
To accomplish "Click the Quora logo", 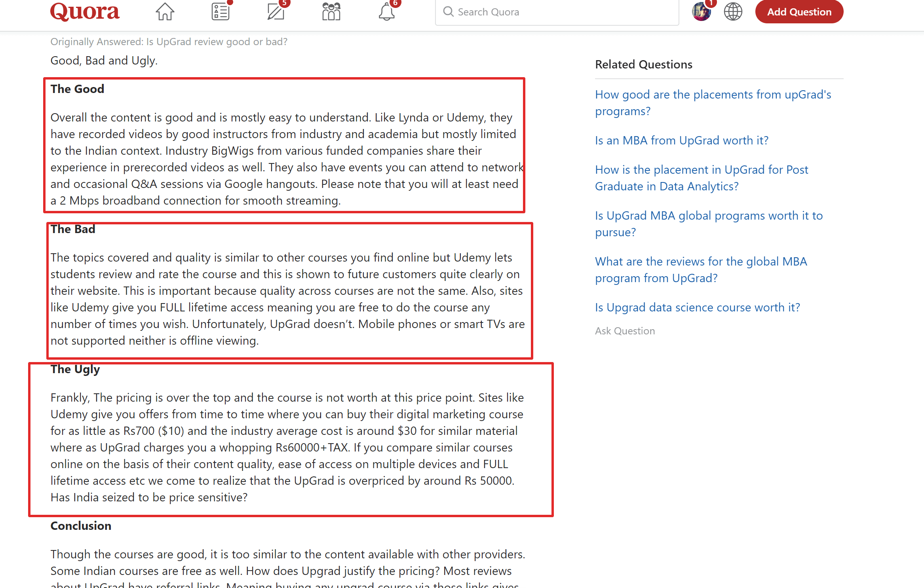I will 85,12.
